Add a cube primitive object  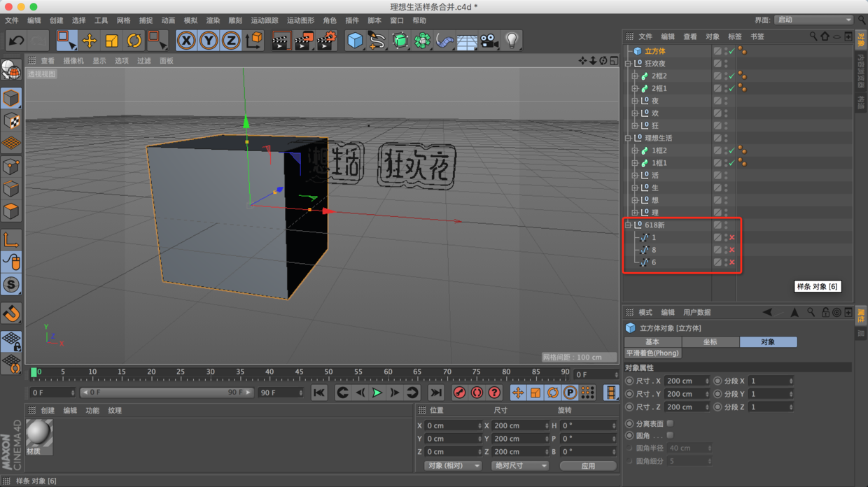tap(355, 41)
